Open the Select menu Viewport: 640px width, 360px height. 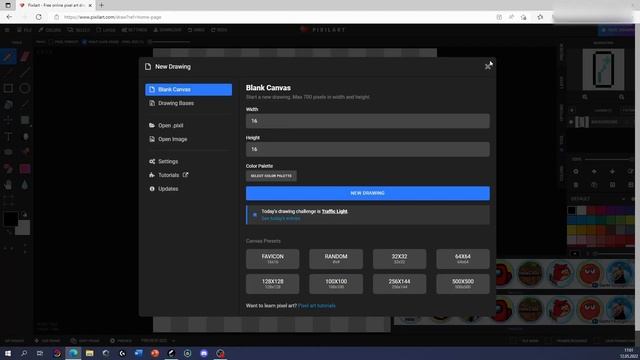(x=79, y=30)
